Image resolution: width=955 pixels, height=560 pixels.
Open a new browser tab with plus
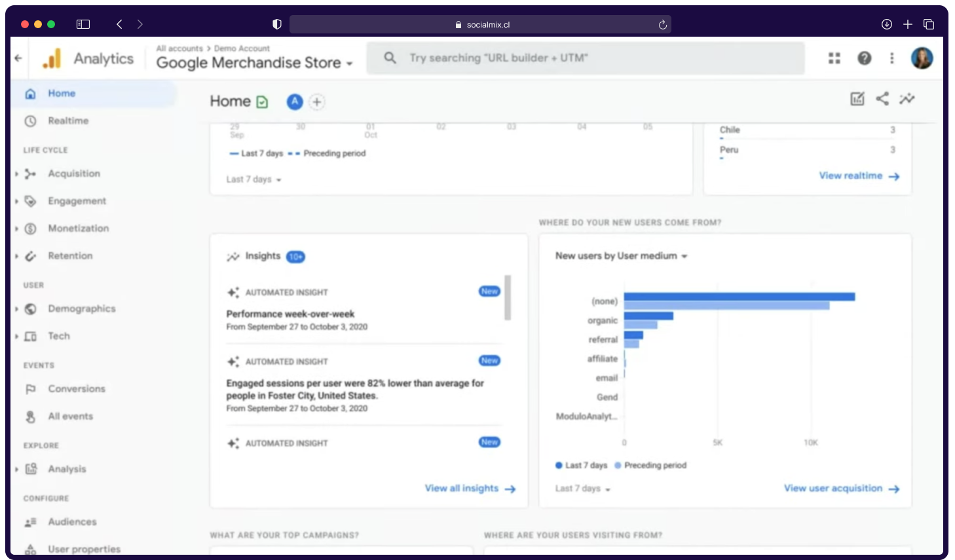(x=908, y=24)
